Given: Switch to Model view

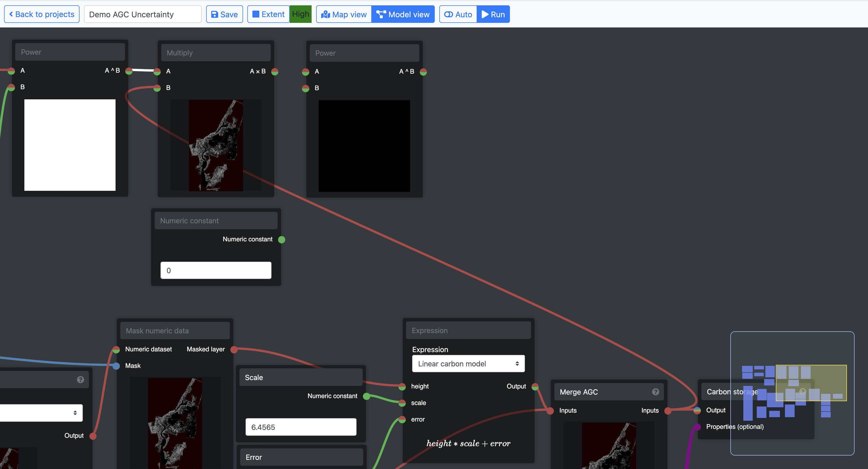Looking at the screenshot, I should point(403,14).
